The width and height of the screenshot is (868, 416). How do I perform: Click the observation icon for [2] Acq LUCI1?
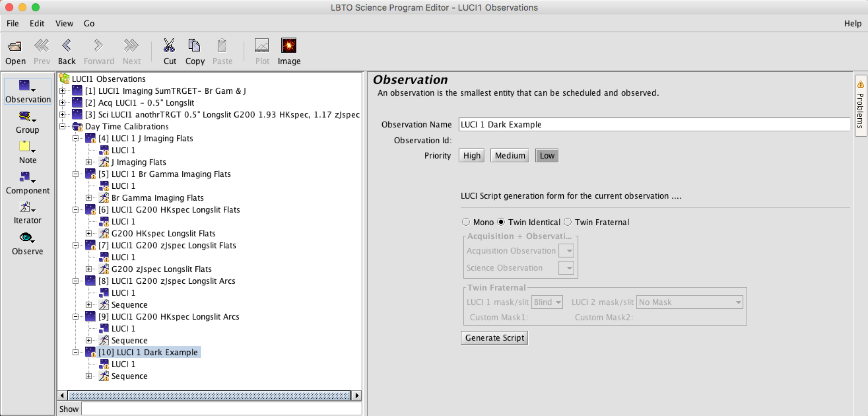coord(77,103)
